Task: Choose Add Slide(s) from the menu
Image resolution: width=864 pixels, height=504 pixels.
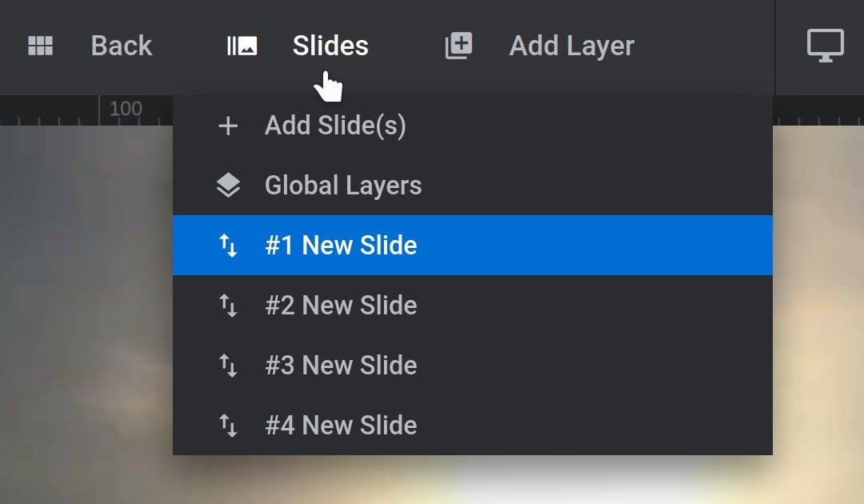Action: (x=473, y=126)
